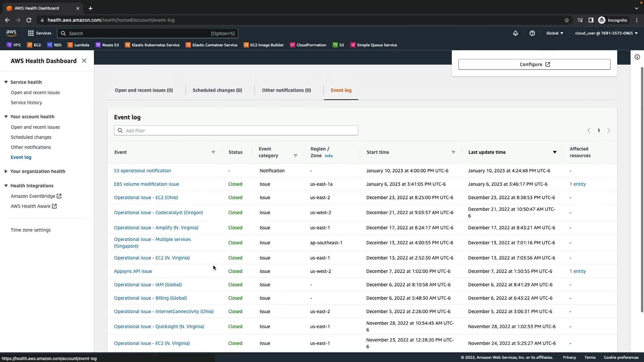Switch to Scheduled changes tab

coord(217,90)
